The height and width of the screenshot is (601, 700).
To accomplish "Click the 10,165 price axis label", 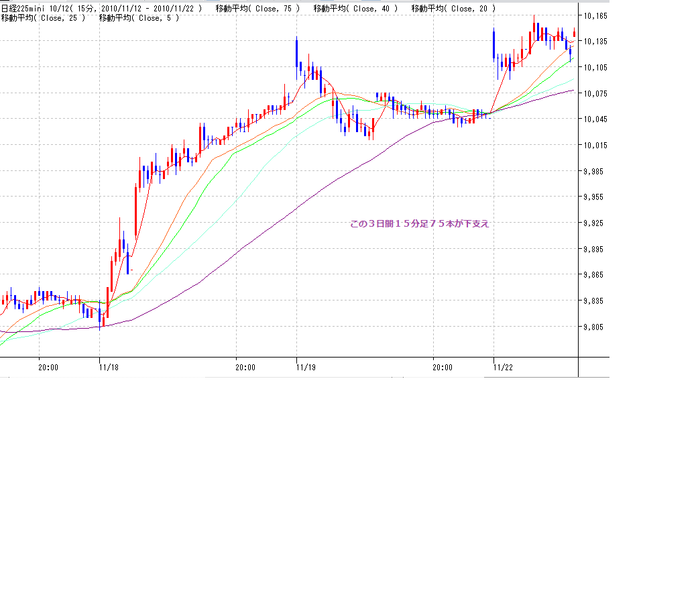I will coord(594,15).
